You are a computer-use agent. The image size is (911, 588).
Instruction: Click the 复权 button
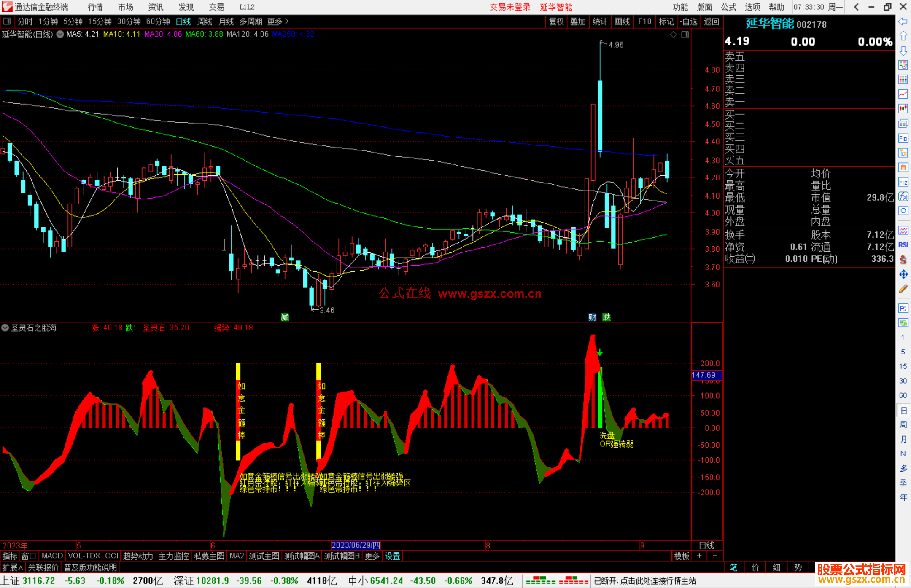tap(556, 21)
